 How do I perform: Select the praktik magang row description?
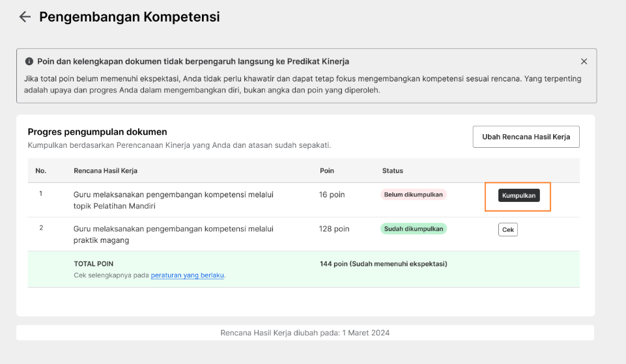(x=173, y=234)
